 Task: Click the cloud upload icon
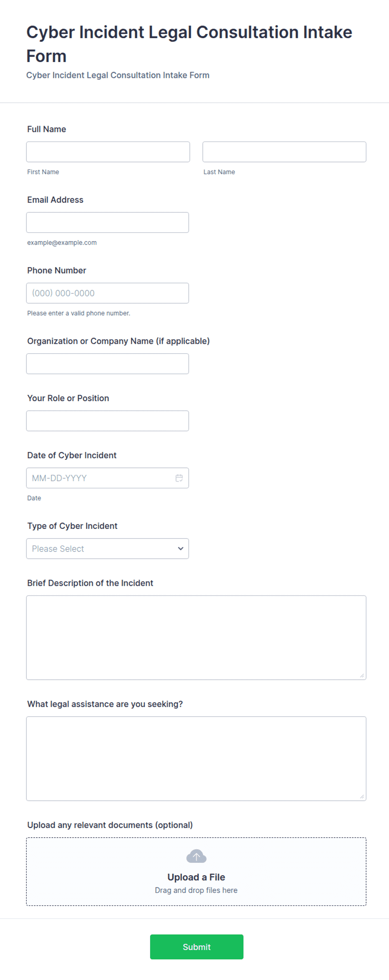click(196, 856)
